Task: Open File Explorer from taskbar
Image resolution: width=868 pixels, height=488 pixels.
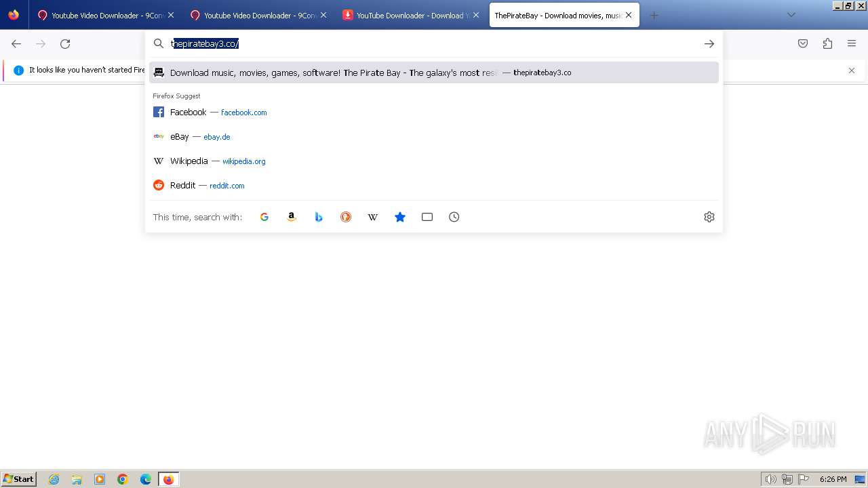Action: click(77, 479)
